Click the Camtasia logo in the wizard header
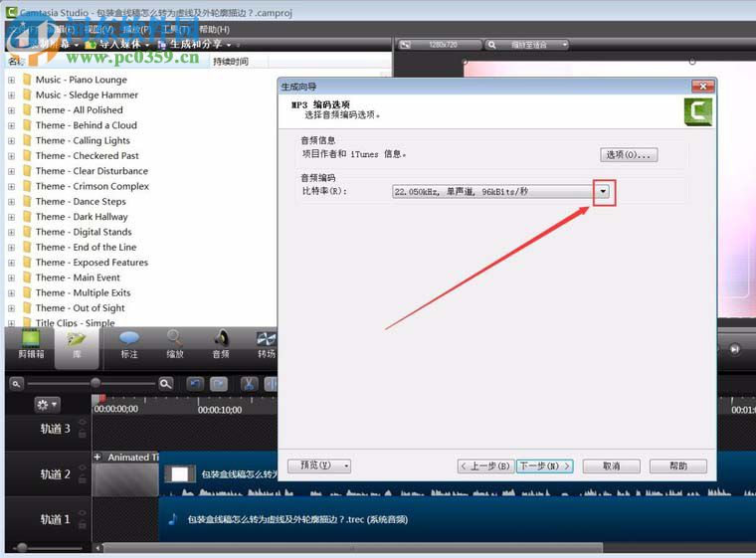 [x=697, y=111]
